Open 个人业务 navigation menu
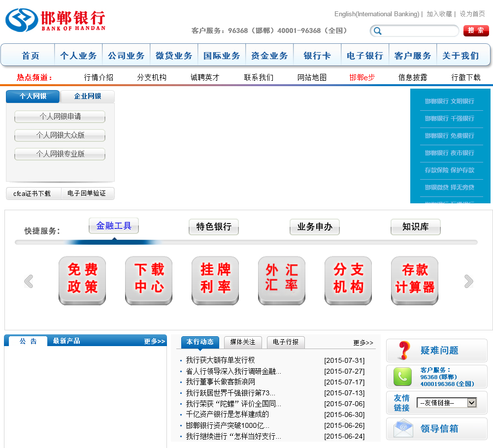 [78, 56]
